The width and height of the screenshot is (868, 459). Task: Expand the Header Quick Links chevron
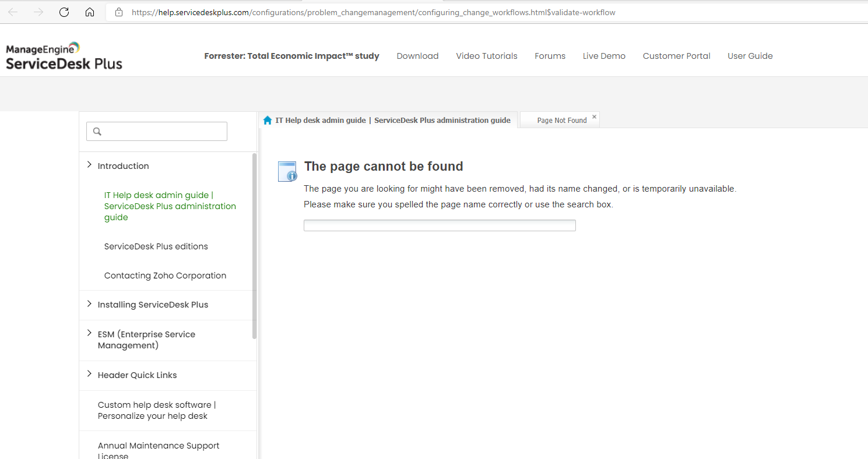[89, 374]
